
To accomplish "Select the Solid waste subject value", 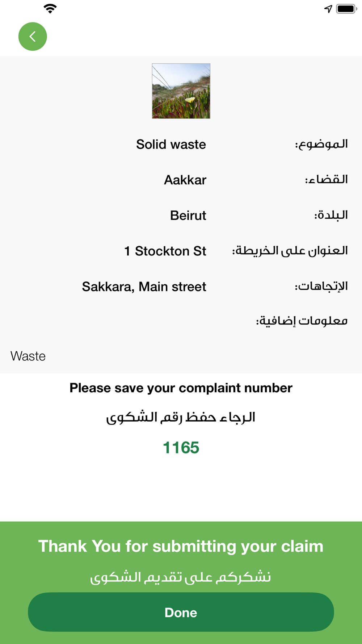I will point(171,145).
